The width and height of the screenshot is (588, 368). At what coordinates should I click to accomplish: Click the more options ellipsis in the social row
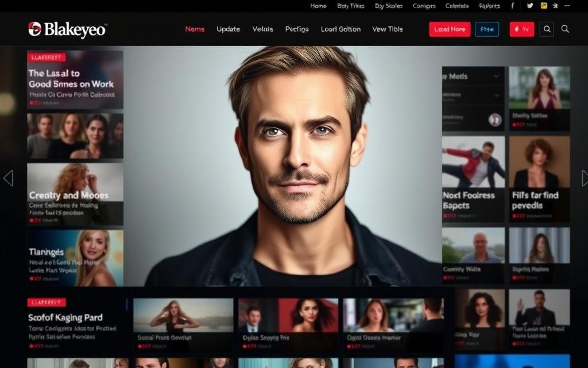click(x=567, y=6)
